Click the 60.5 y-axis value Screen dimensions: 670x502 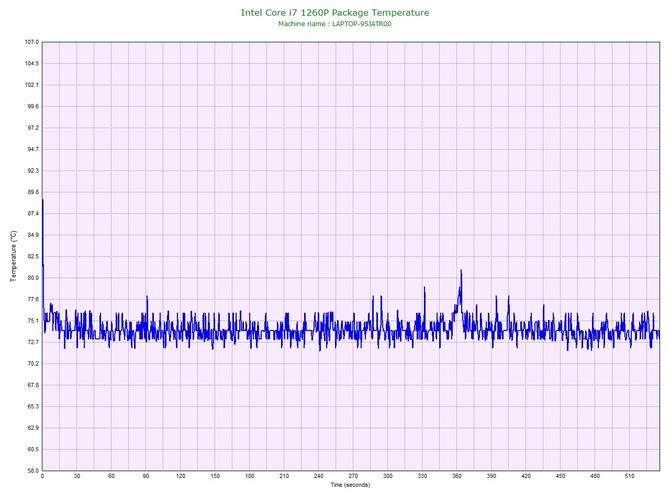pyautogui.click(x=33, y=449)
